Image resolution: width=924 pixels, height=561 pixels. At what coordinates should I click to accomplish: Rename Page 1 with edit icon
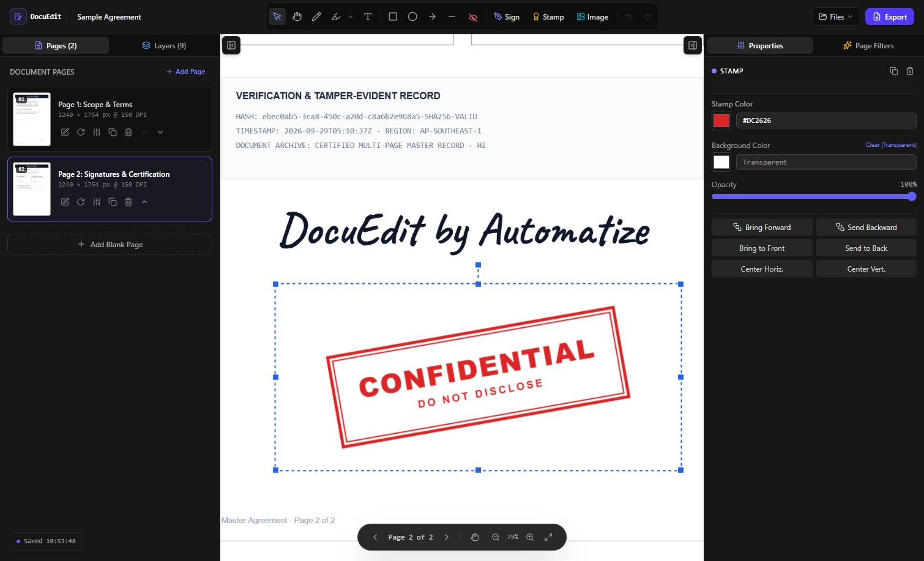point(65,132)
